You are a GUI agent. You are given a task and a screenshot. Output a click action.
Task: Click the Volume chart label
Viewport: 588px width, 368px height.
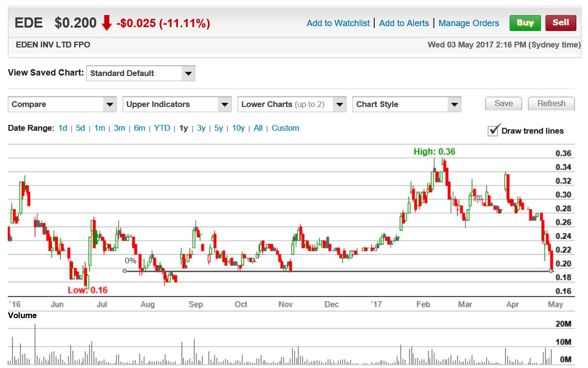(22, 315)
